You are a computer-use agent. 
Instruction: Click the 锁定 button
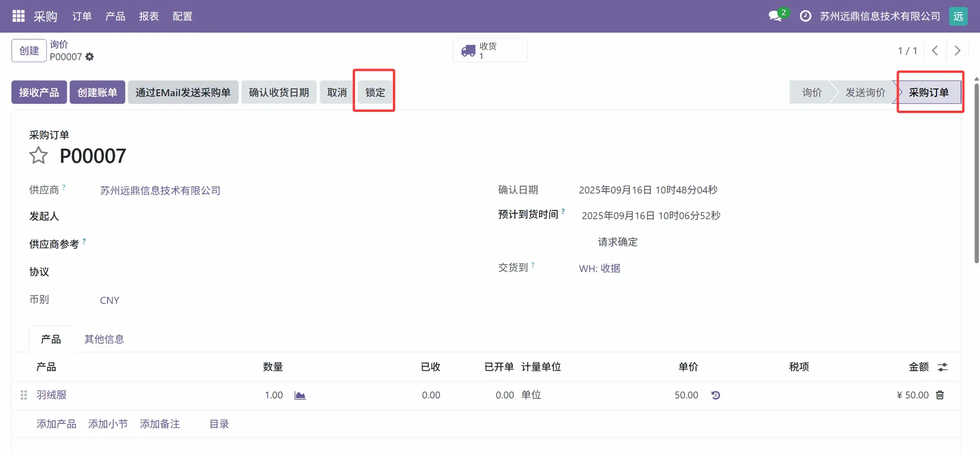coord(375,92)
